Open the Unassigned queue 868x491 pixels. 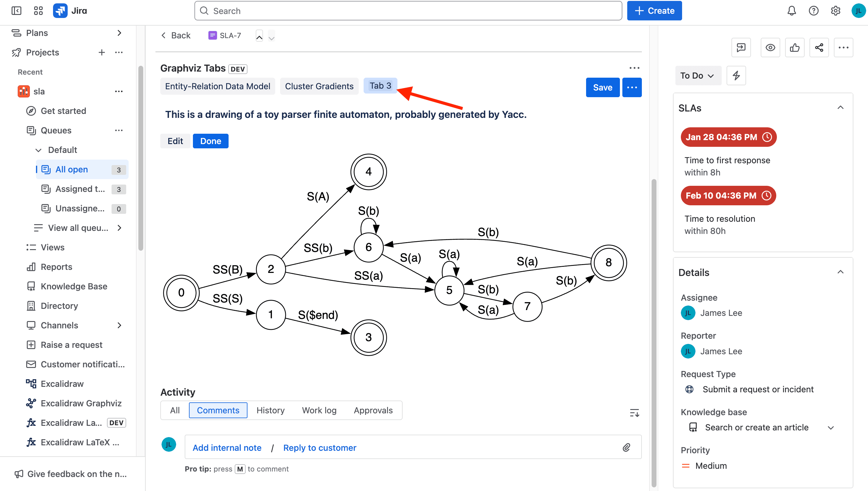point(82,208)
